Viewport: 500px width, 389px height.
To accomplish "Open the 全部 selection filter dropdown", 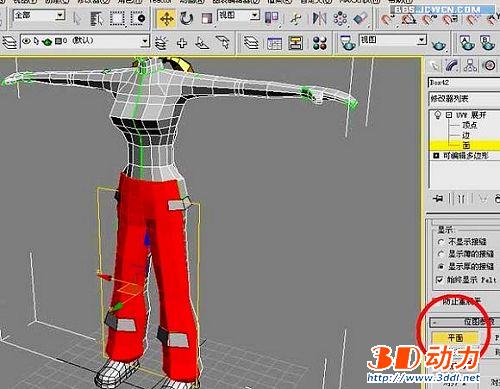I will [x=39, y=15].
